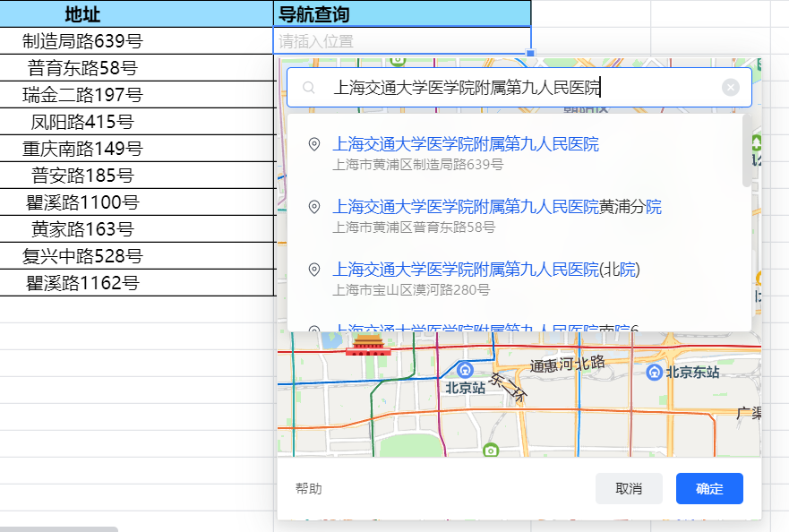The image size is (789, 532).
Task: Click the 确定 confirm button
Action: pyautogui.click(x=709, y=488)
